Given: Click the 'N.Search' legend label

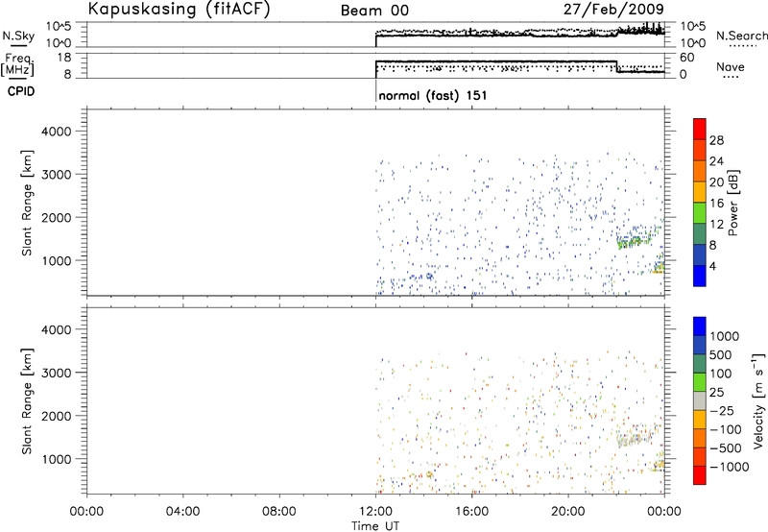Looking at the screenshot, I should coord(741,36).
